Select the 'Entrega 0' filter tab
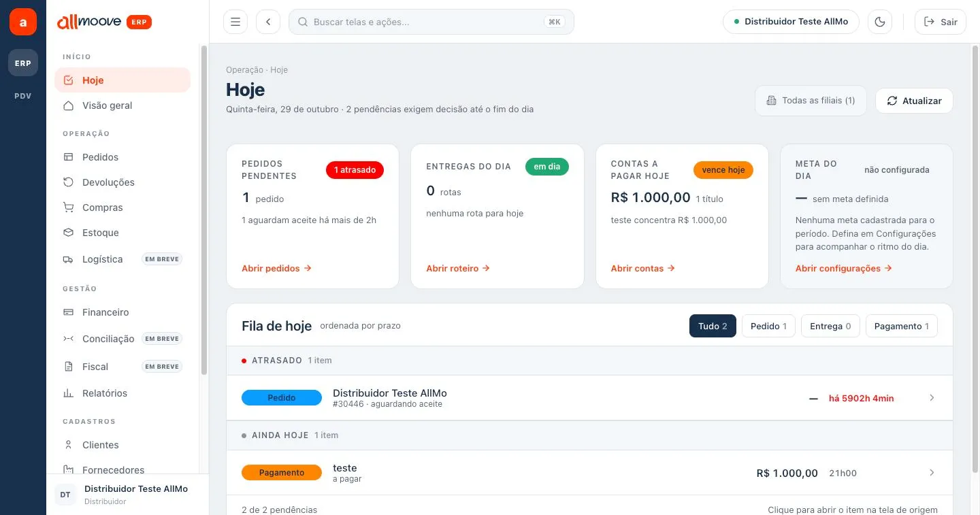This screenshot has width=980, height=515. [830, 326]
